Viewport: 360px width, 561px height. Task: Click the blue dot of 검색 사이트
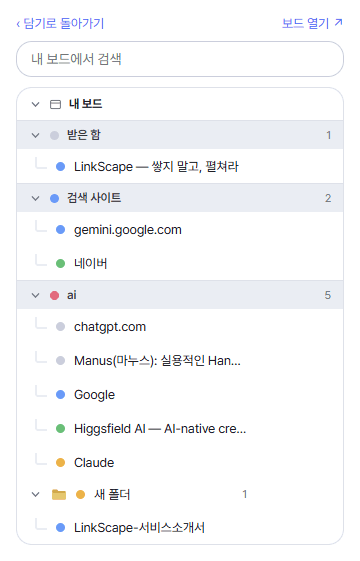tap(54, 199)
